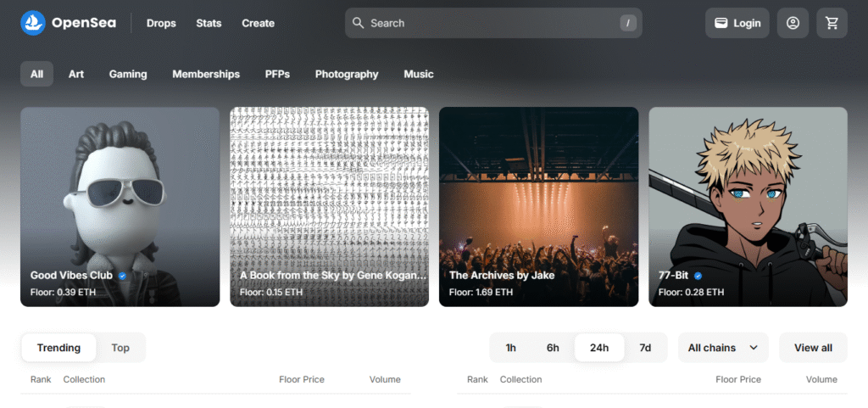
Task: Click Good Vibes Club verified badge
Action: point(122,275)
